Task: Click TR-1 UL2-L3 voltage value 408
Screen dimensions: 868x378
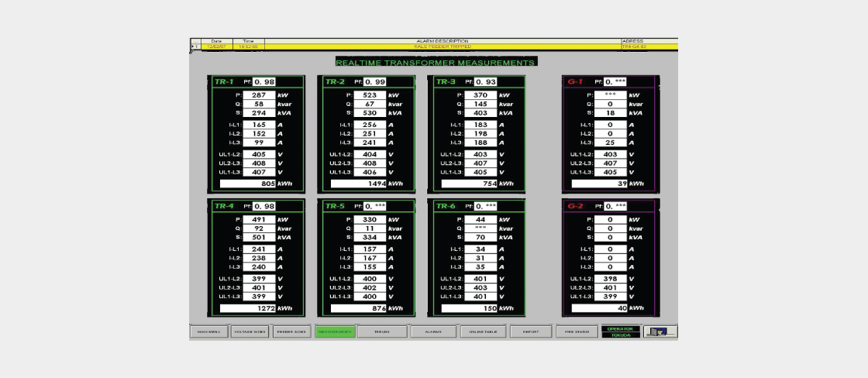Action: [x=259, y=163]
